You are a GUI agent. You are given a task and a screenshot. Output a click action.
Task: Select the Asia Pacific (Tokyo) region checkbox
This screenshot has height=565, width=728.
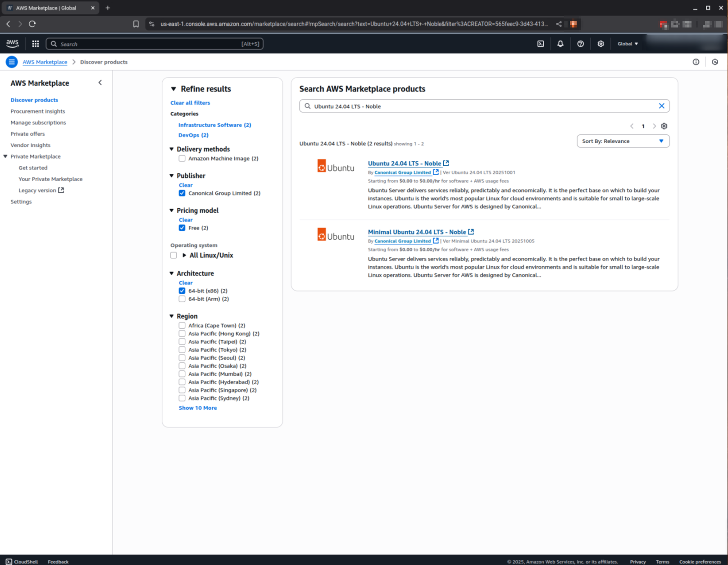pyautogui.click(x=182, y=350)
